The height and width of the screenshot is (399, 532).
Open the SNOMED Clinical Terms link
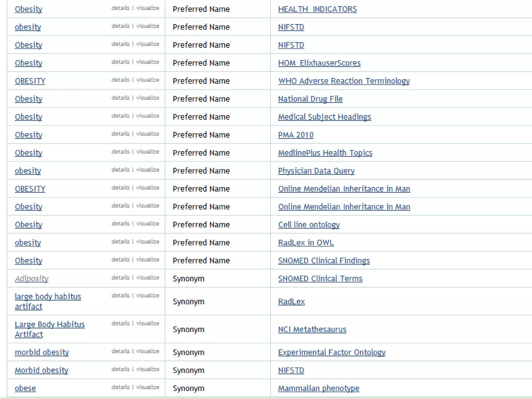(320, 278)
